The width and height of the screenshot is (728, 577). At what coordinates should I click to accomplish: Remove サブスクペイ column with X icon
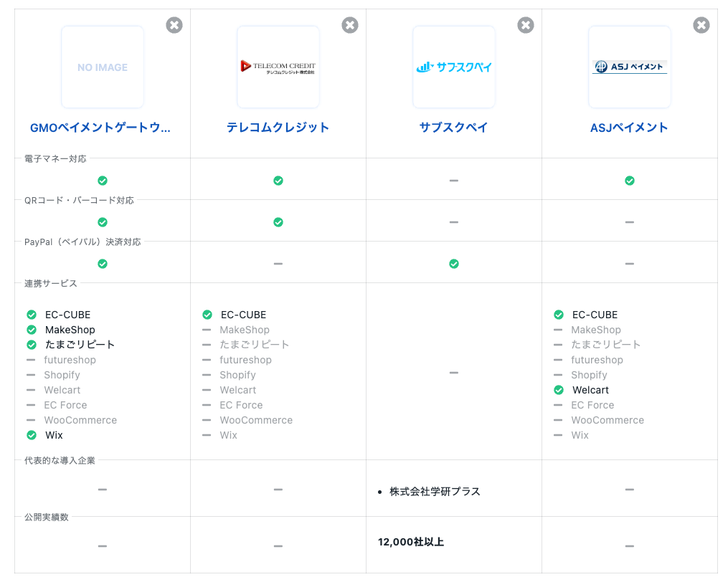(x=526, y=25)
